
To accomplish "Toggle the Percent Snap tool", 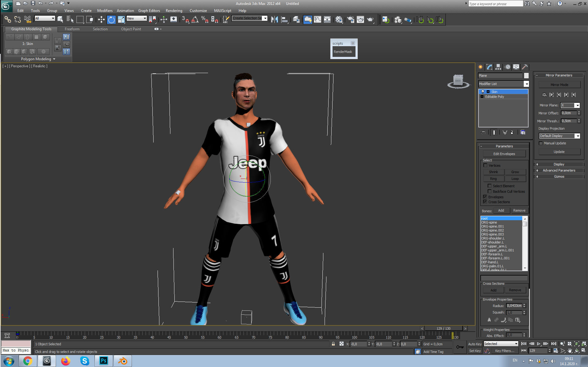I will click(x=205, y=20).
